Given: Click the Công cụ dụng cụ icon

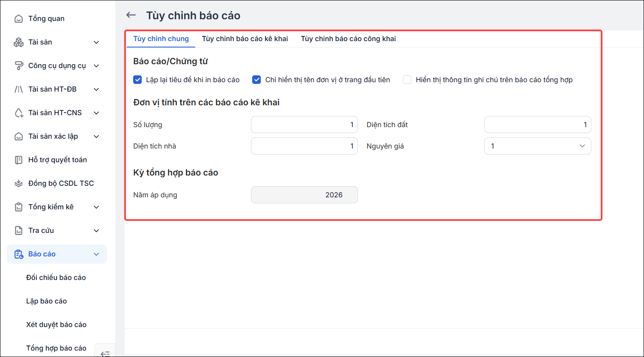Looking at the screenshot, I should pos(18,65).
